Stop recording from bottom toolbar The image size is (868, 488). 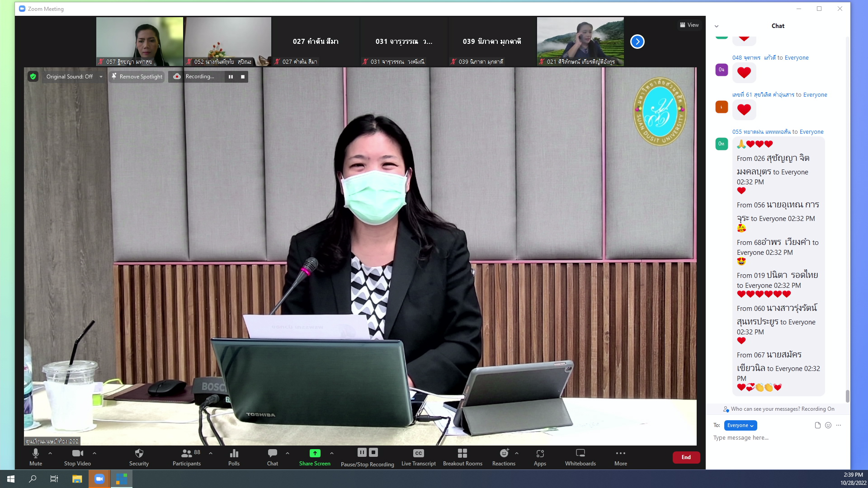pos(373,452)
